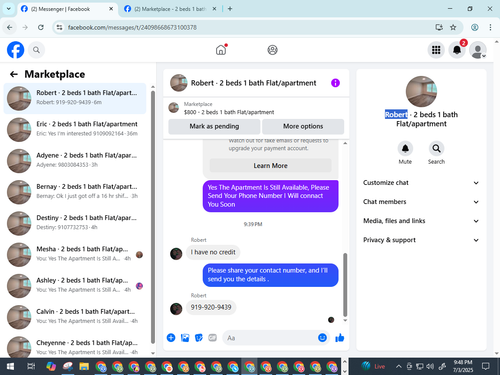Mute this conversation bell icon
The height and width of the screenshot is (375, 500).
(x=405, y=149)
